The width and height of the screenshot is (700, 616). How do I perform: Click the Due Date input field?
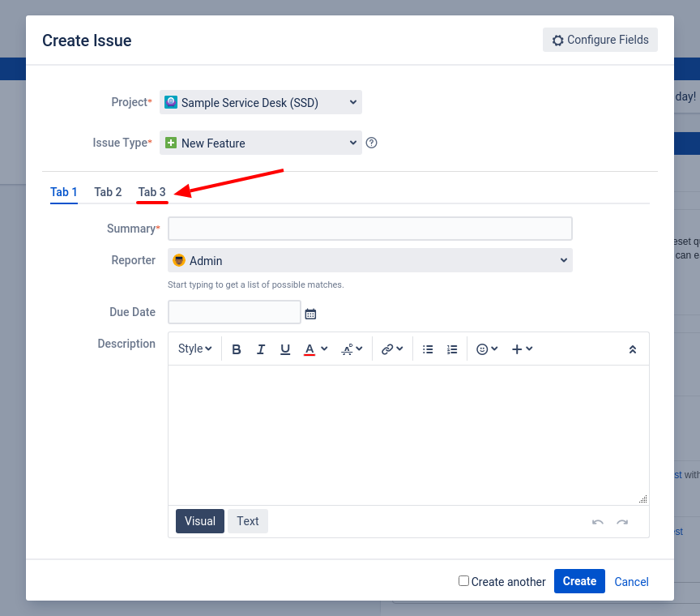(234, 312)
